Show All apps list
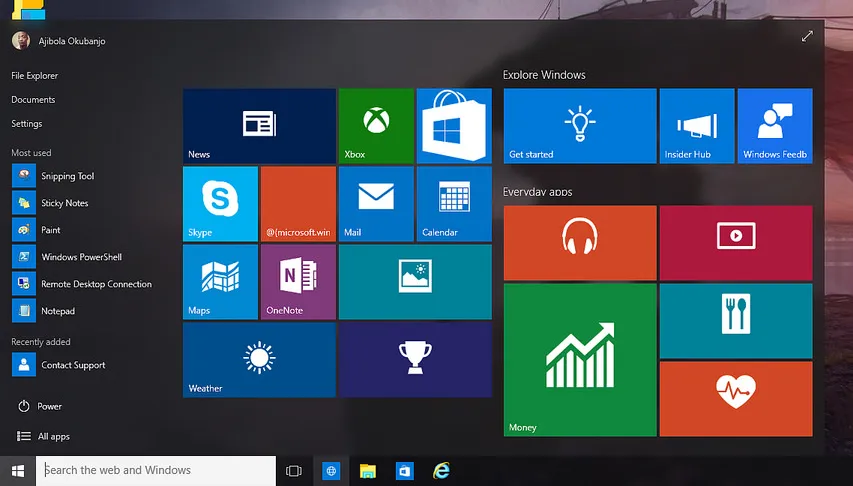This screenshot has height=486, width=853. click(x=43, y=436)
